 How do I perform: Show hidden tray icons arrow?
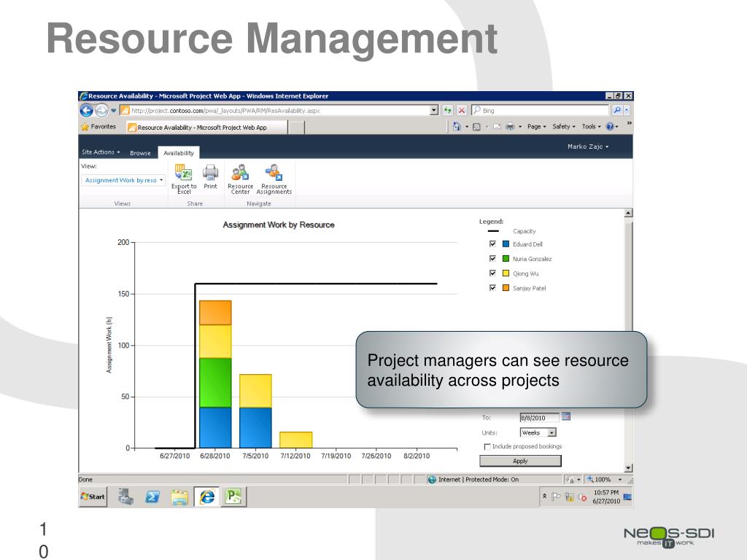[544, 496]
